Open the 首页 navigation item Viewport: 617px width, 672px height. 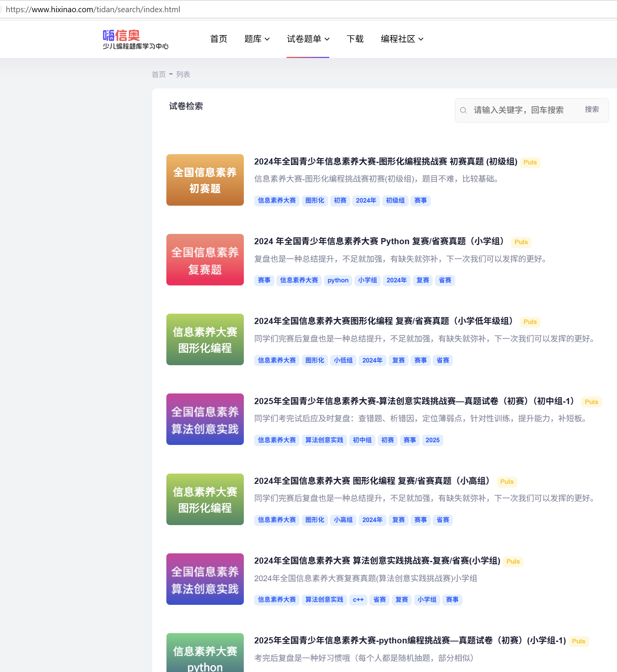click(219, 39)
